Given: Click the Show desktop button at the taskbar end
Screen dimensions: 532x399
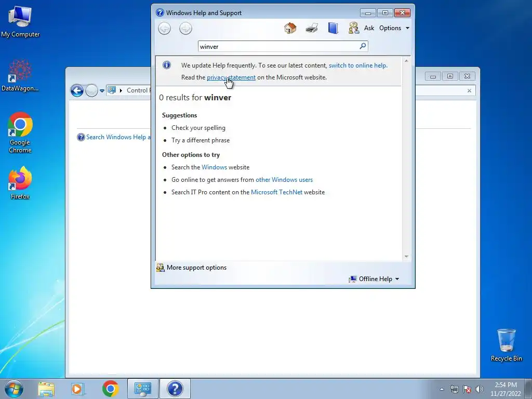Looking at the screenshot, I should (528, 389).
